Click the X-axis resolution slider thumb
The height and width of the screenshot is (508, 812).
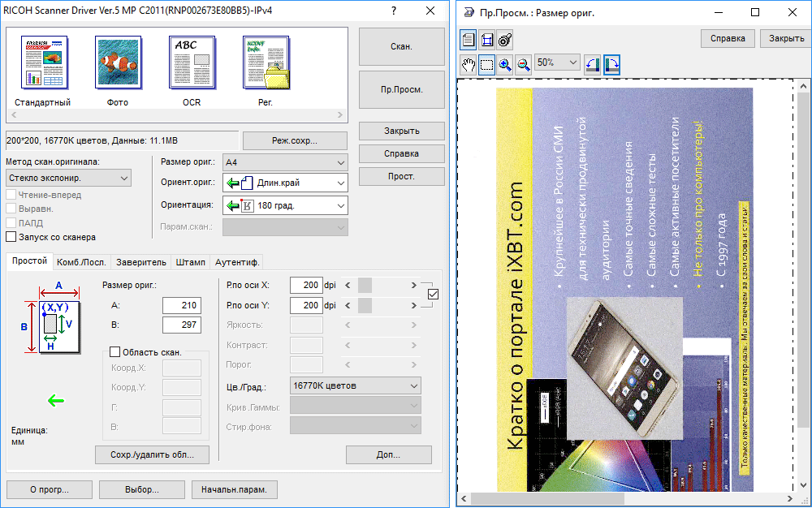click(x=365, y=285)
